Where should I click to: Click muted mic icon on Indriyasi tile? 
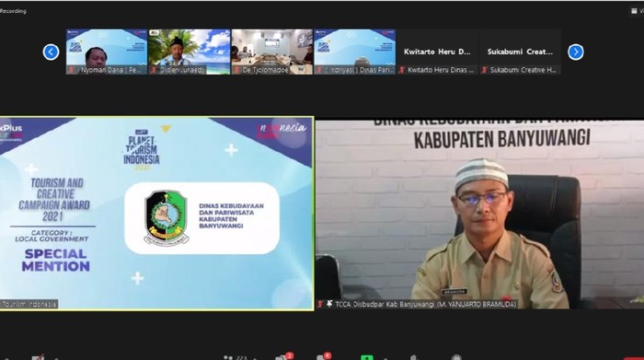click(320, 70)
